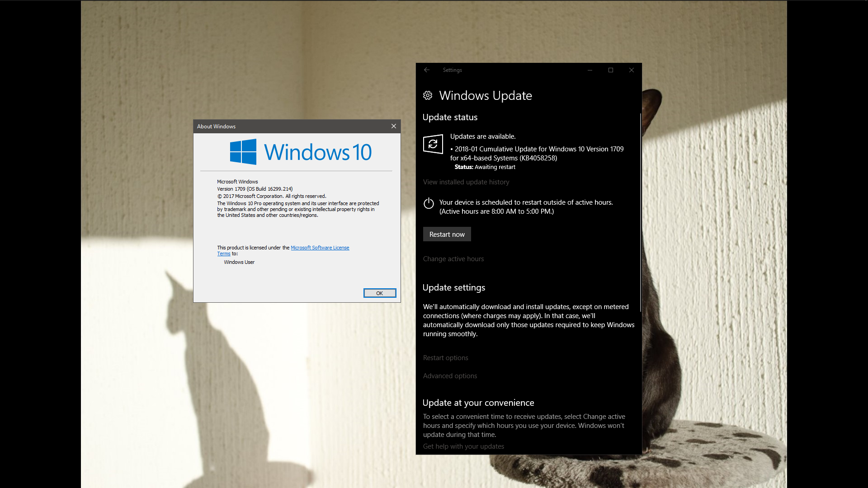Open Get help with your updates

click(x=463, y=446)
